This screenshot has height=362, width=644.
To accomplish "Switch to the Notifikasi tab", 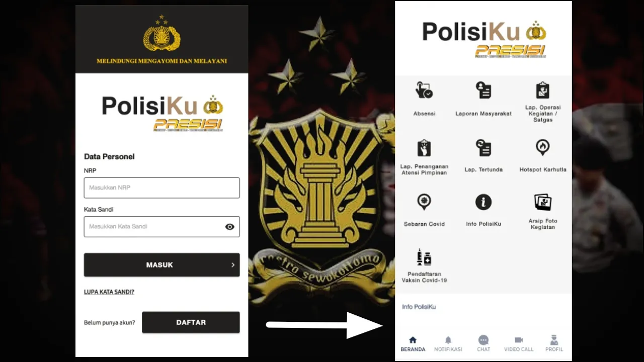I will click(448, 344).
